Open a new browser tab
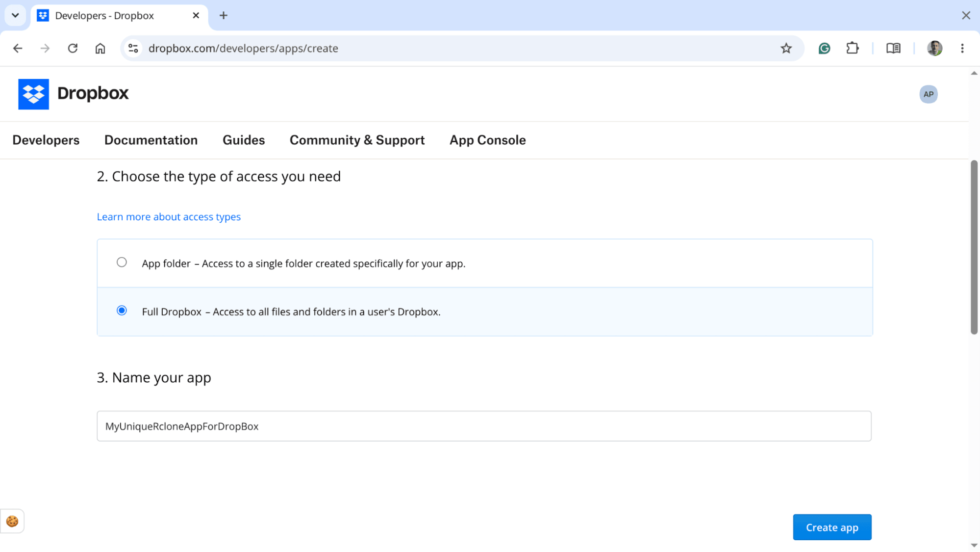Screen dimensions: 980x552 click(x=224, y=16)
